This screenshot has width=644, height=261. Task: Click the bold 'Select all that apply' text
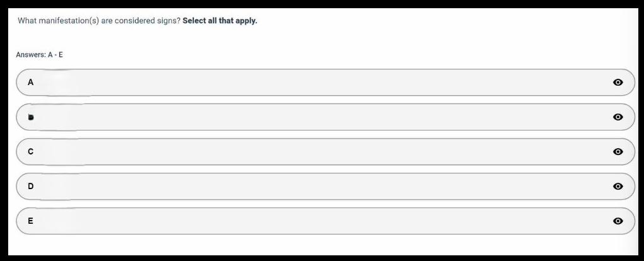tap(220, 21)
